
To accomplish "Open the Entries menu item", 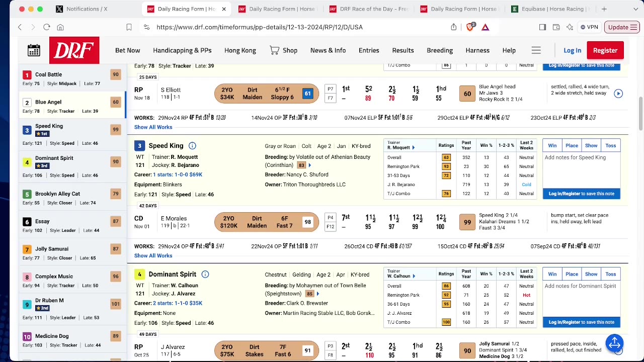I will pos(369,50).
